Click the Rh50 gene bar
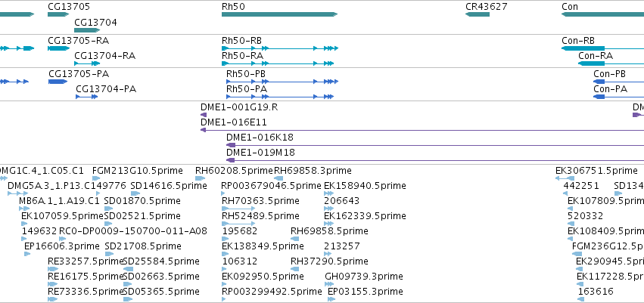Image resolution: width=644 pixels, height=303 pixels. (x=279, y=14)
